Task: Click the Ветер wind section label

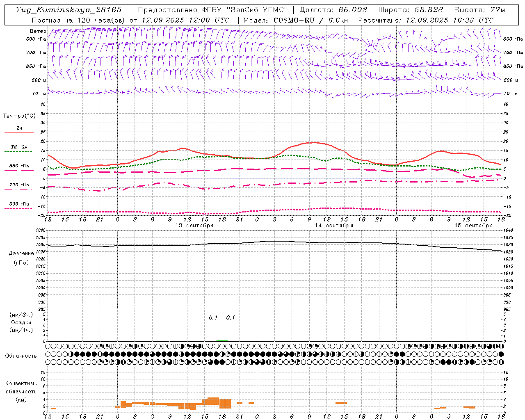Action: tap(38, 31)
